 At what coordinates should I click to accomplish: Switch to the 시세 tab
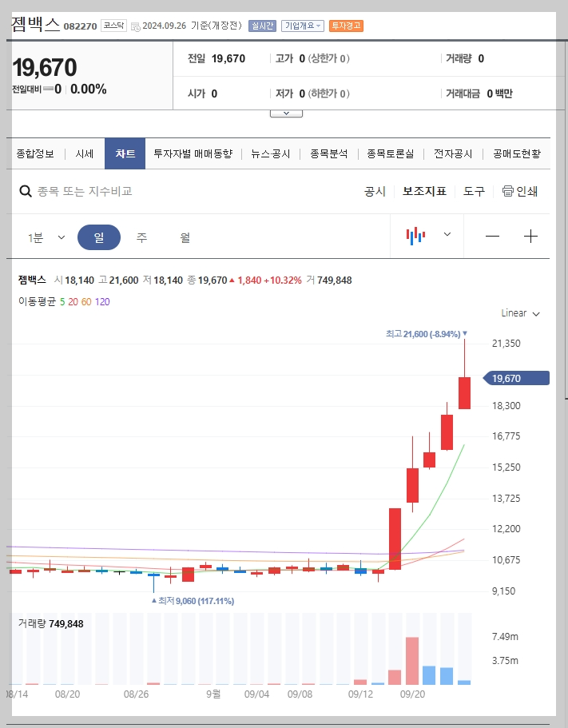(x=85, y=153)
